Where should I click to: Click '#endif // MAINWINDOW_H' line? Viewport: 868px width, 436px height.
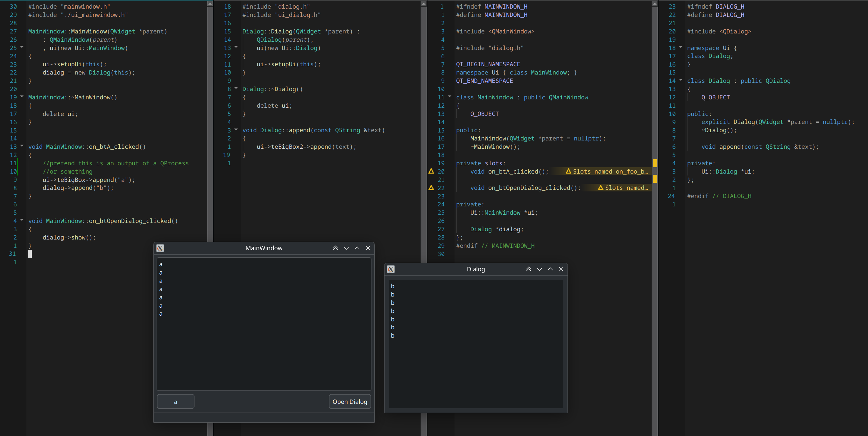[495, 246]
